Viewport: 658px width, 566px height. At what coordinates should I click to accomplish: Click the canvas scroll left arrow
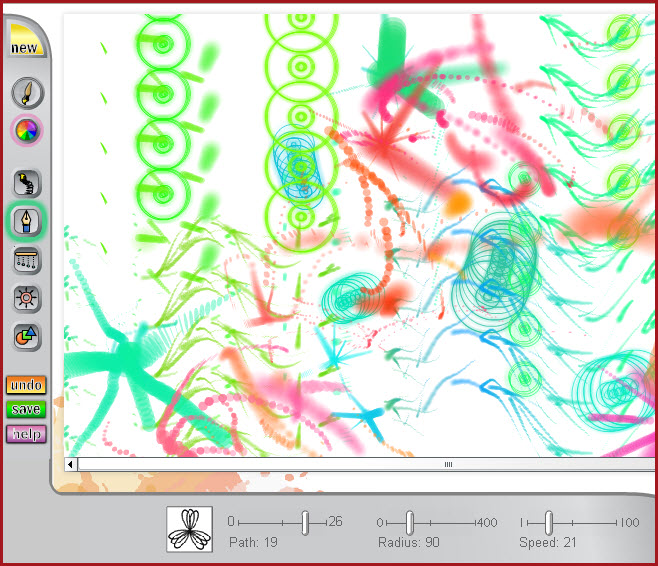pyautogui.click(x=70, y=464)
